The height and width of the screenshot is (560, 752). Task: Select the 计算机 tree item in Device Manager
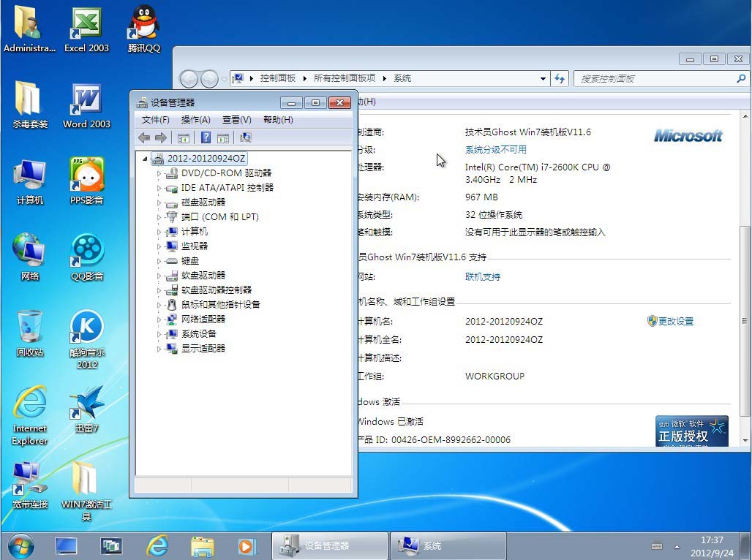click(x=195, y=232)
